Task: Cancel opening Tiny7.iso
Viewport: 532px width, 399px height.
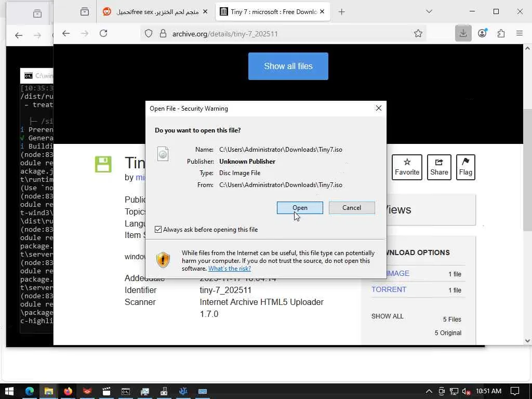Action: point(352,208)
